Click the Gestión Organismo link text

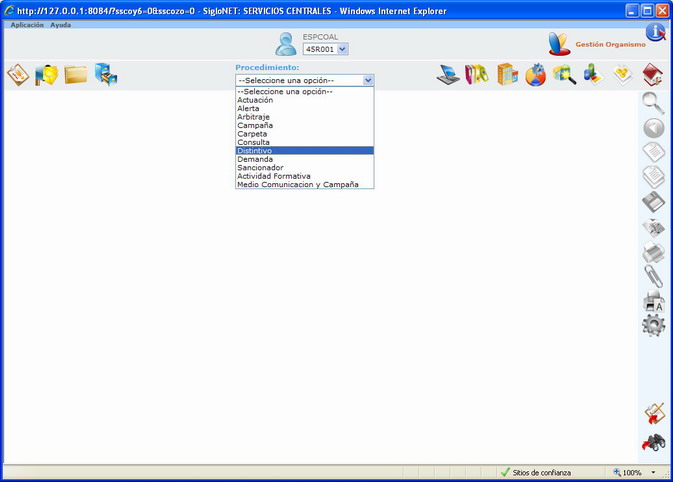tap(610, 44)
